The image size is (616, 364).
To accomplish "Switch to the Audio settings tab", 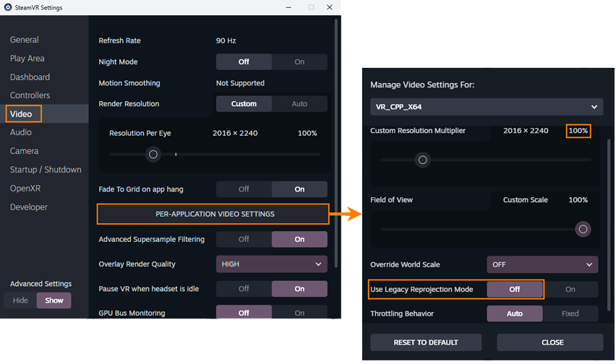I will pyautogui.click(x=21, y=133).
